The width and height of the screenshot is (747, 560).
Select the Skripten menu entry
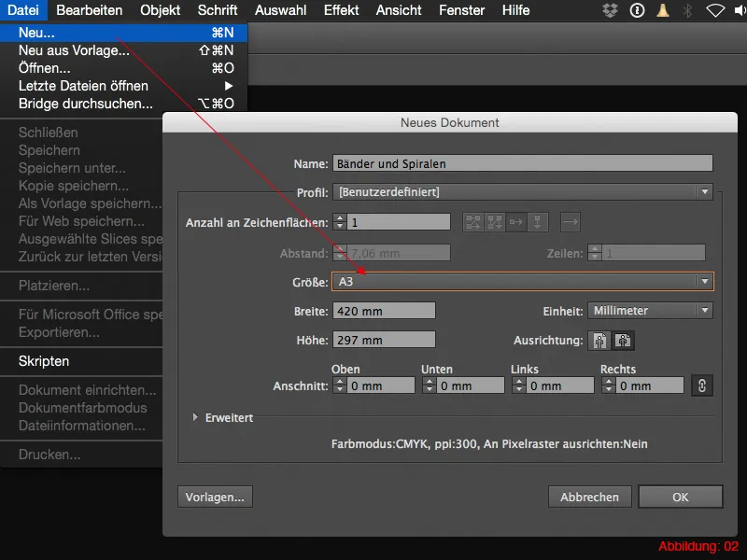pyautogui.click(x=81, y=361)
